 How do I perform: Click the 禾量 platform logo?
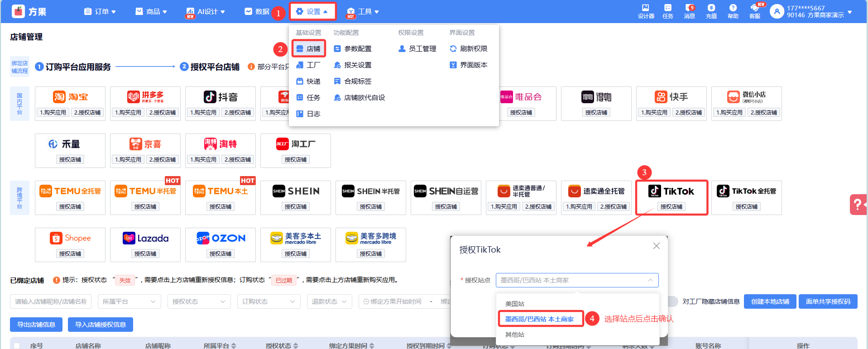point(64,144)
